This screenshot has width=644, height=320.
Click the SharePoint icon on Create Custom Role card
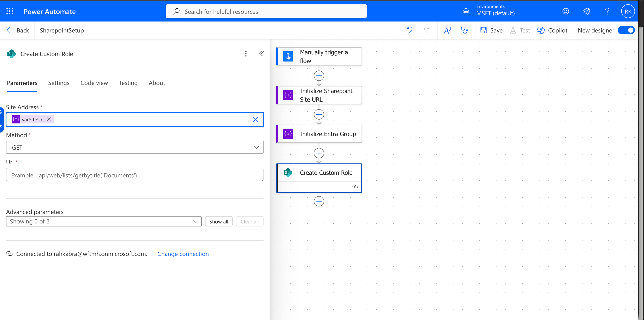point(288,172)
